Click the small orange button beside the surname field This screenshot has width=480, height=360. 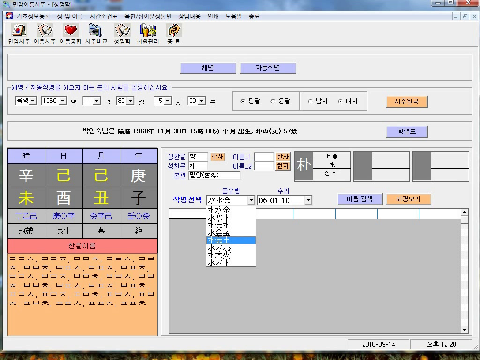coord(218,157)
